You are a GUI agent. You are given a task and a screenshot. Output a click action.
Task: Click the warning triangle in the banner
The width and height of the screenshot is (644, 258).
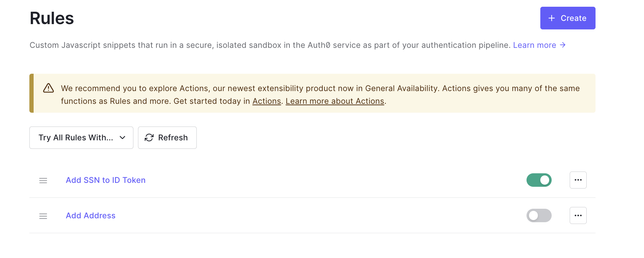click(48, 88)
